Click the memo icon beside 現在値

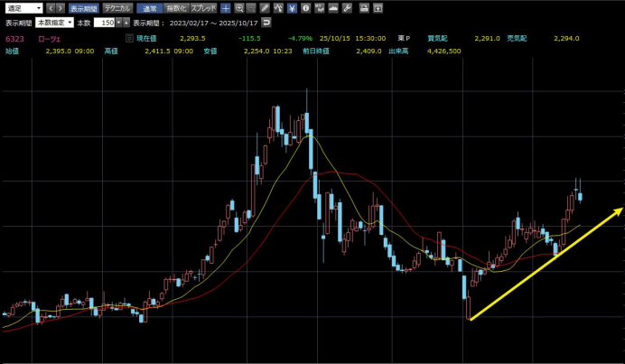click(129, 38)
